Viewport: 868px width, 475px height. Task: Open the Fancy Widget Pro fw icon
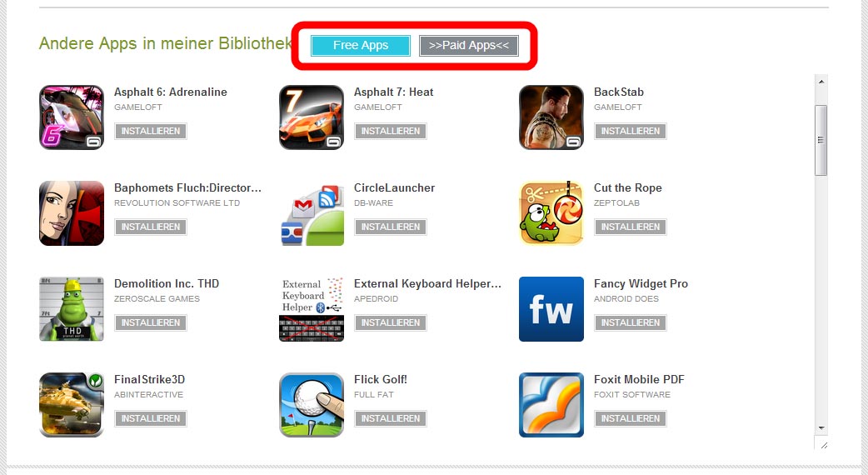click(x=551, y=309)
